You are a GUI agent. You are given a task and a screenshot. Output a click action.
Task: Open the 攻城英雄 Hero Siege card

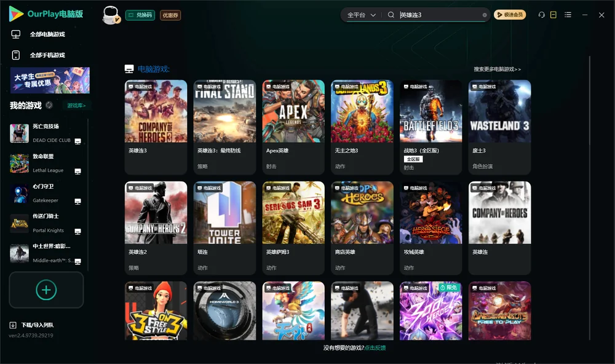click(x=430, y=228)
